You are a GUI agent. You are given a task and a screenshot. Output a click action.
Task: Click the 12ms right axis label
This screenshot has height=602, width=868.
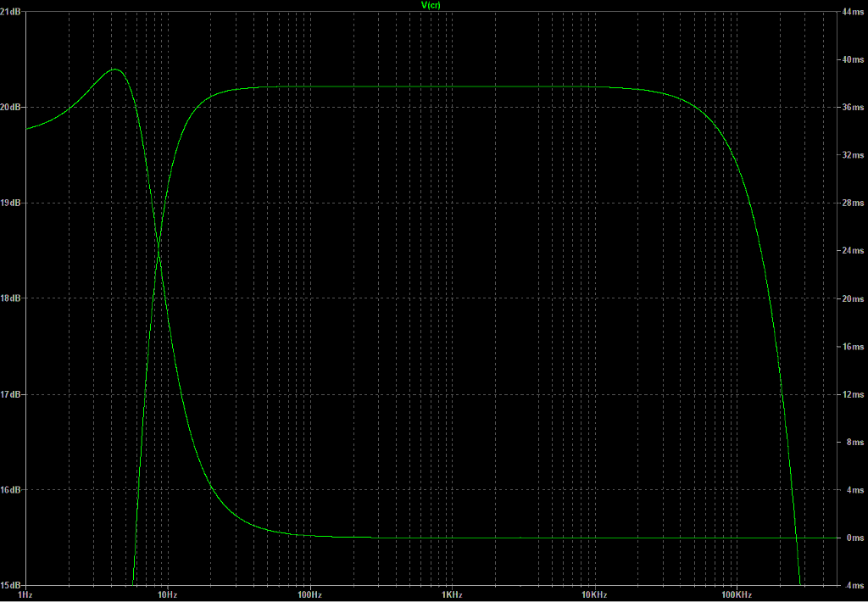854,394
